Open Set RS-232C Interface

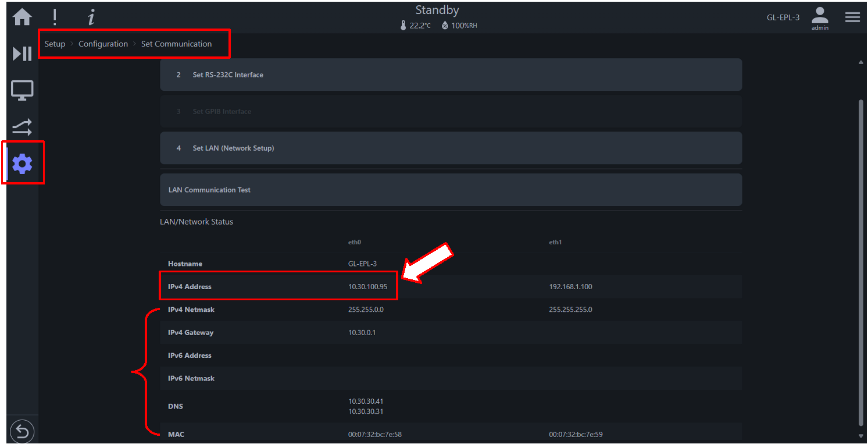pos(451,74)
